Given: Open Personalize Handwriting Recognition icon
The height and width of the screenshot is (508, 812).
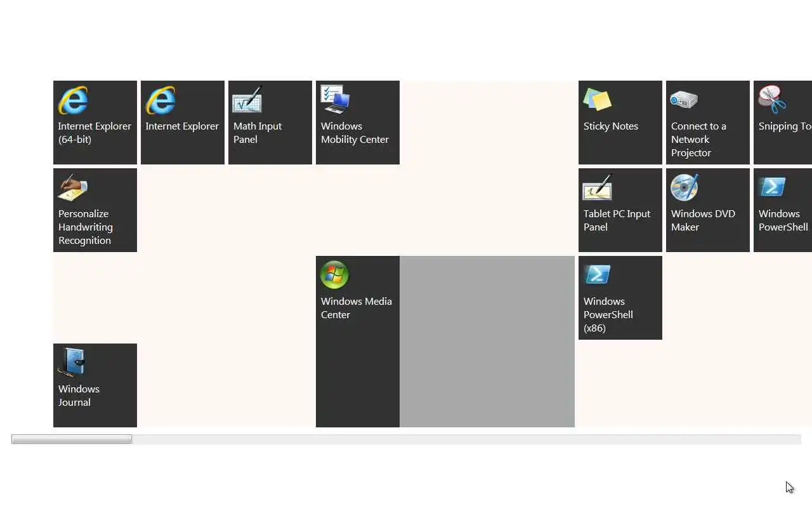Looking at the screenshot, I should click(72, 188).
